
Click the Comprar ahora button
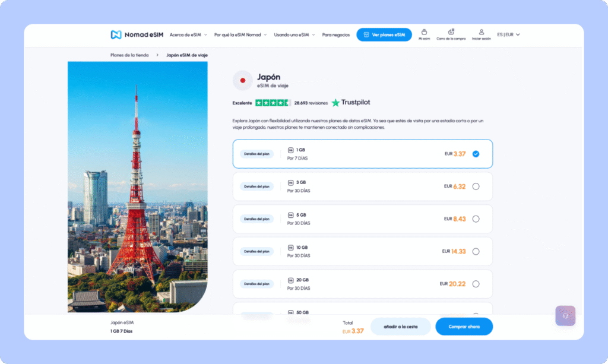pyautogui.click(x=464, y=327)
